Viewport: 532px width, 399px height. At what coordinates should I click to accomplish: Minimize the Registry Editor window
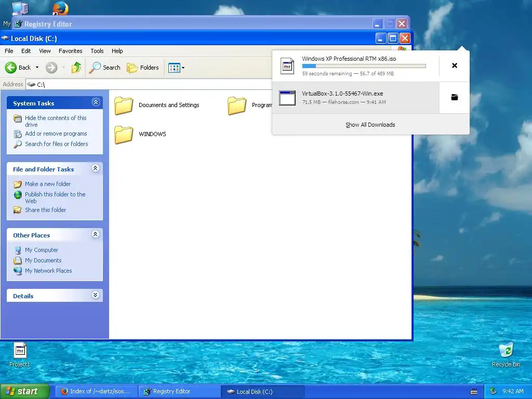pyautogui.click(x=378, y=24)
